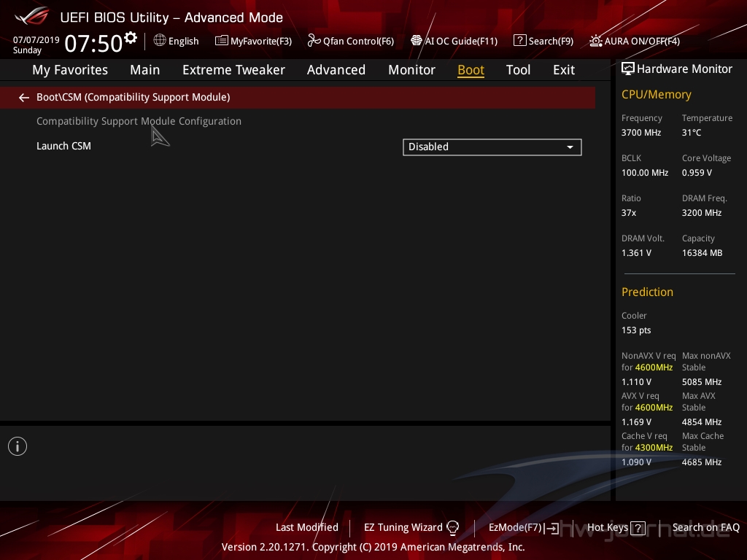Click the Launch CSM dropdown arrow
The height and width of the screenshot is (560, 747).
(570, 147)
